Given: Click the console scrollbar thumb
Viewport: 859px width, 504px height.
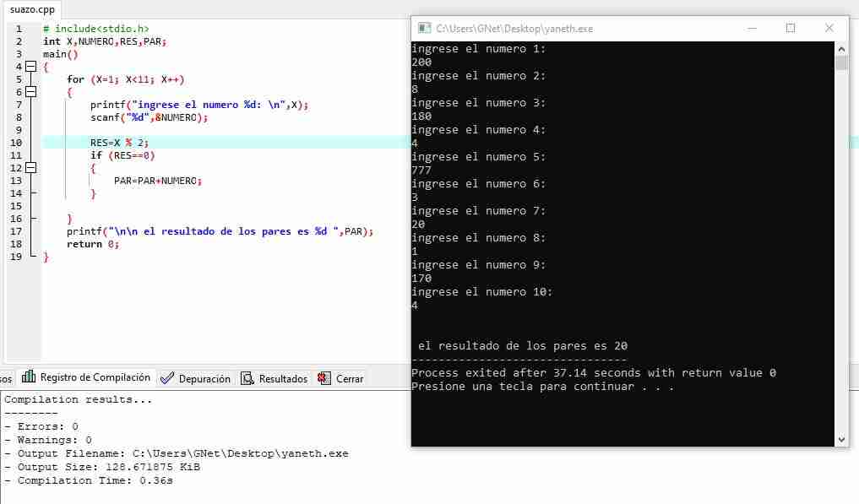Looking at the screenshot, I should click(x=841, y=63).
